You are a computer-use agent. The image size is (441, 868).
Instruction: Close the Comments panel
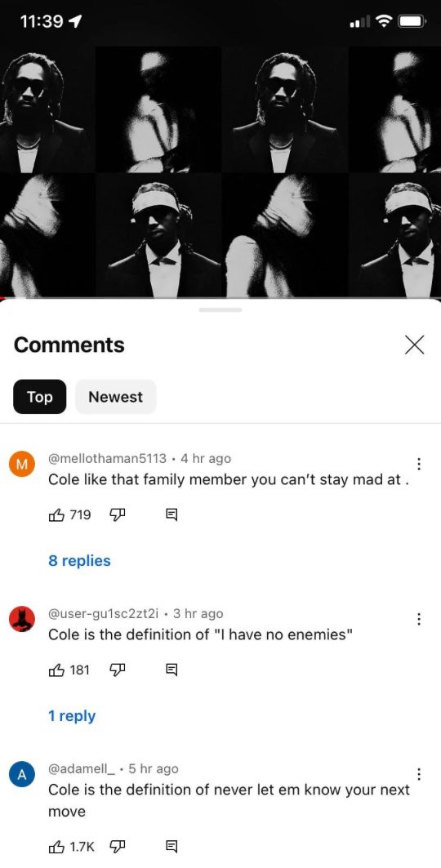pyautogui.click(x=414, y=345)
